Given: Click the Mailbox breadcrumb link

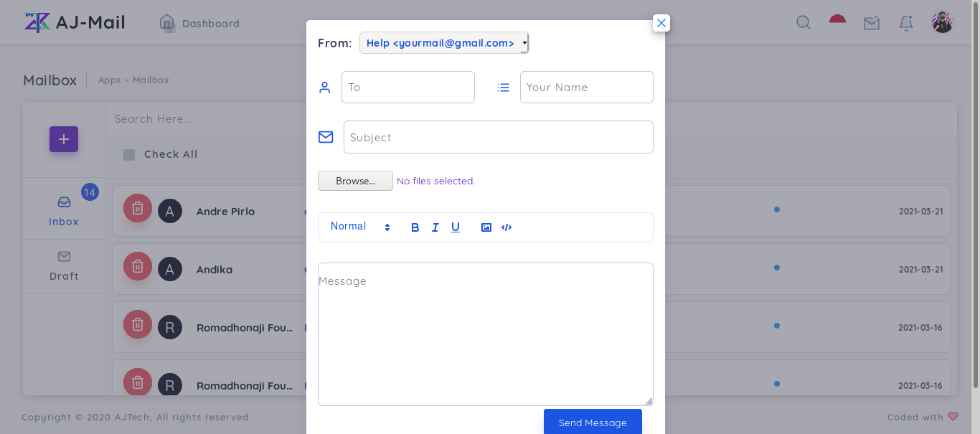Looking at the screenshot, I should click(x=151, y=80).
